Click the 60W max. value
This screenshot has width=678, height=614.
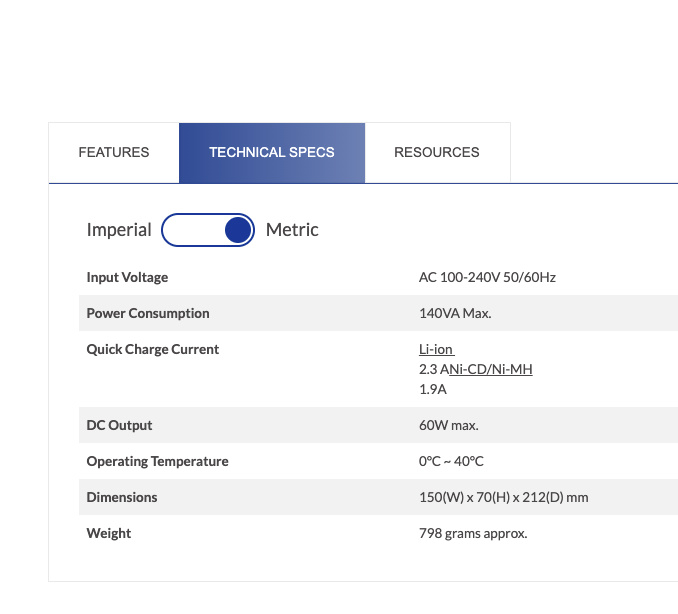[x=449, y=425]
